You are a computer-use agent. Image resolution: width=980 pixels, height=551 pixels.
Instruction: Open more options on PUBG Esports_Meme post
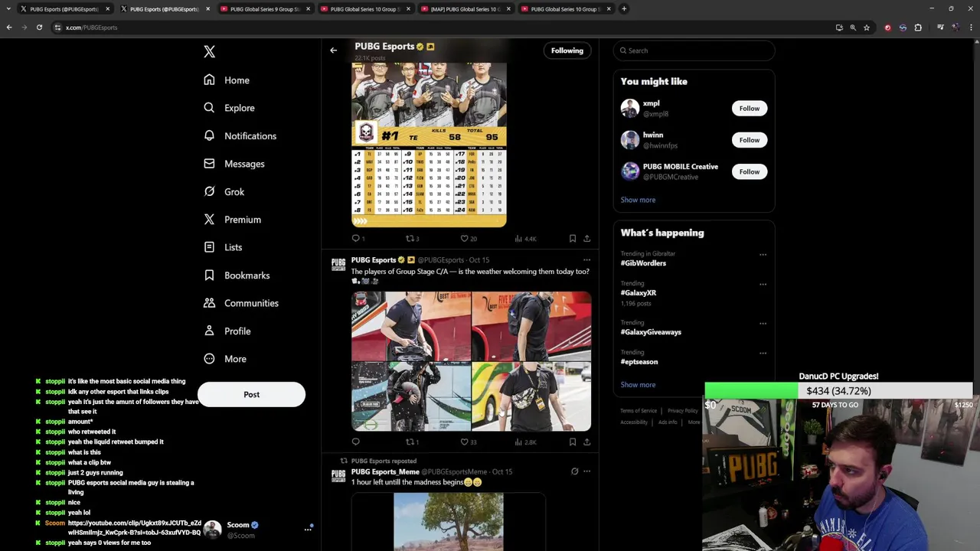click(586, 471)
